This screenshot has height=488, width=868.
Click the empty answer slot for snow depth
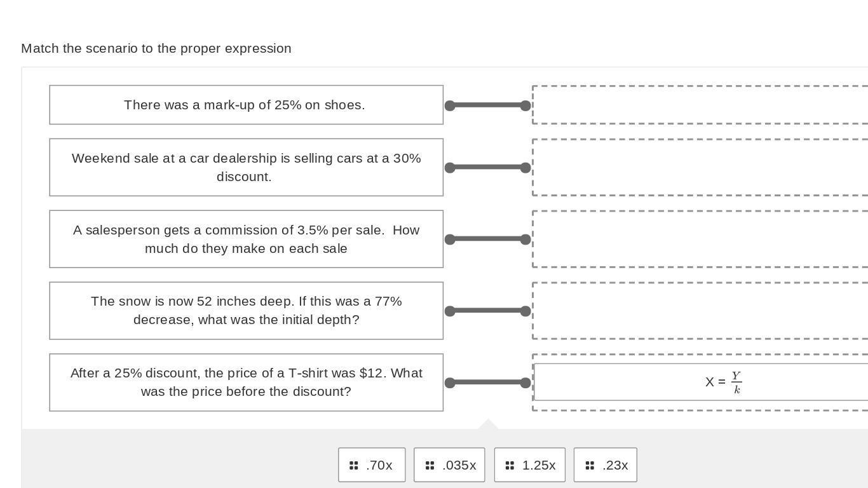pyautogui.click(x=699, y=311)
